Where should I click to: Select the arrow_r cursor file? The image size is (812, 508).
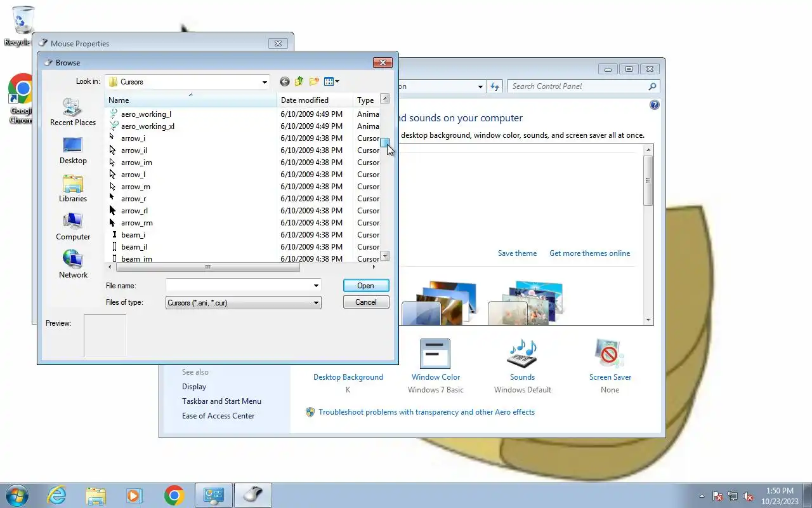(x=133, y=199)
